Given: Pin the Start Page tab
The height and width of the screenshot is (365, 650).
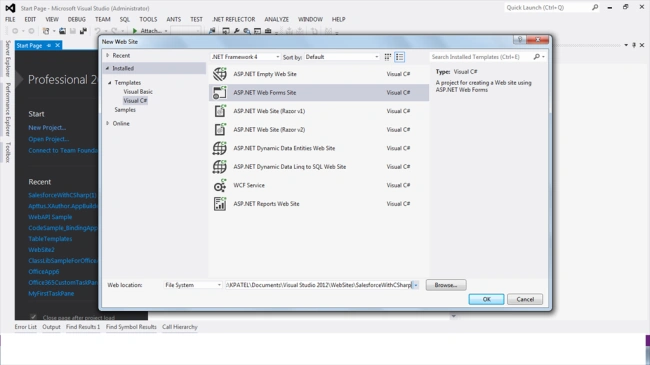Looking at the screenshot, I should (49, 46).
